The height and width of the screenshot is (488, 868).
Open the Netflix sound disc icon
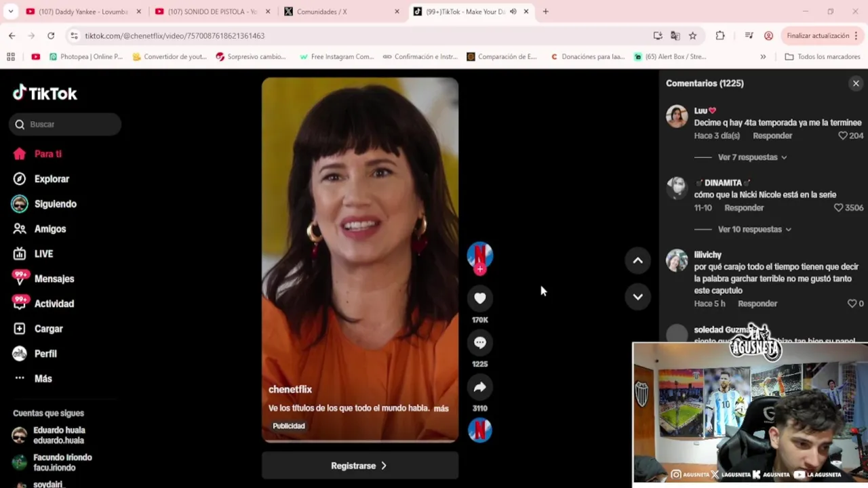click(x=480, y=430)
